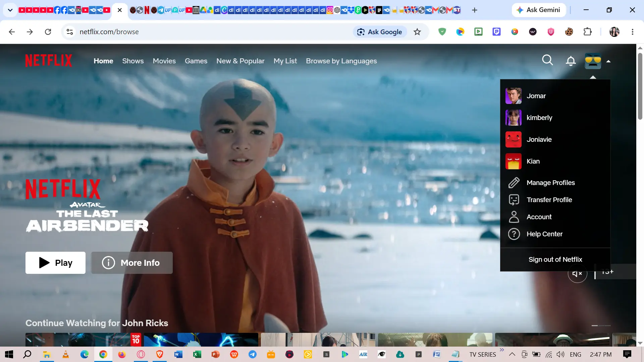
Task: Open Help Center menu entry
Action: tap(544, 234)
